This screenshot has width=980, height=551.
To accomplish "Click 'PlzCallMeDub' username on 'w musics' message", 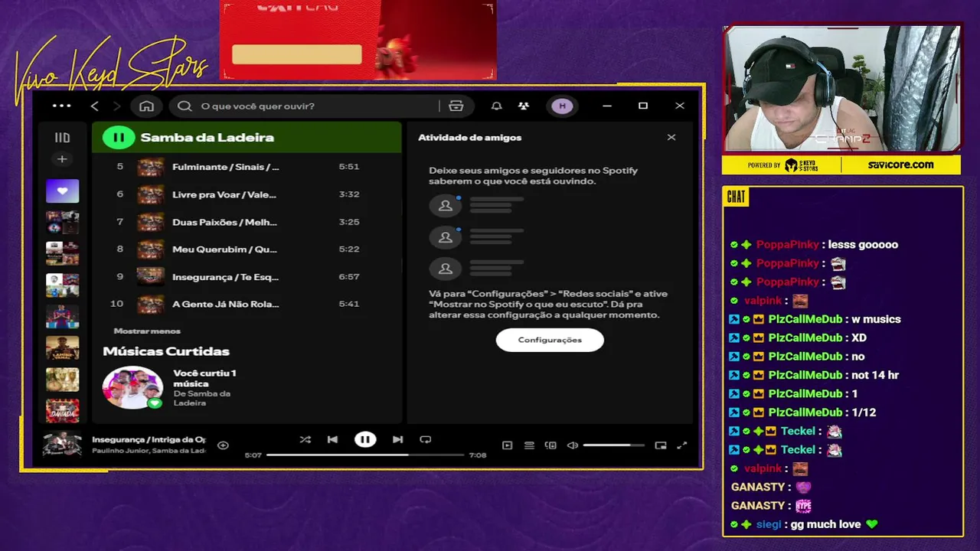I will pyautogui.click(x=805, y=319).
